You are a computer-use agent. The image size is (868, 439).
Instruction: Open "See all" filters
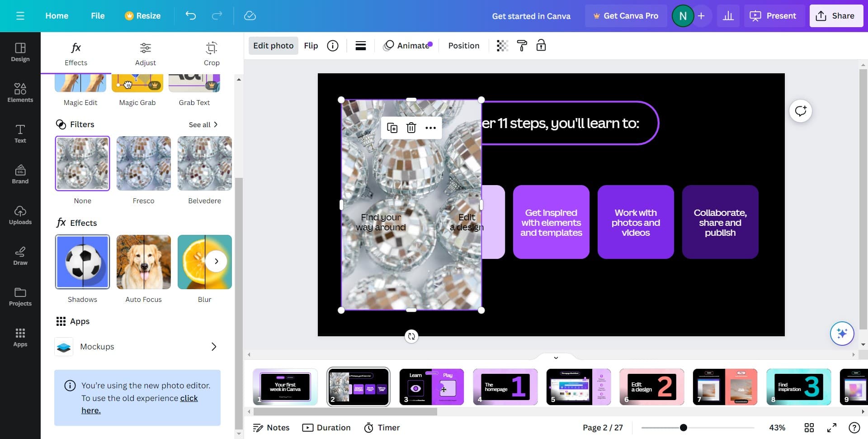203,124
